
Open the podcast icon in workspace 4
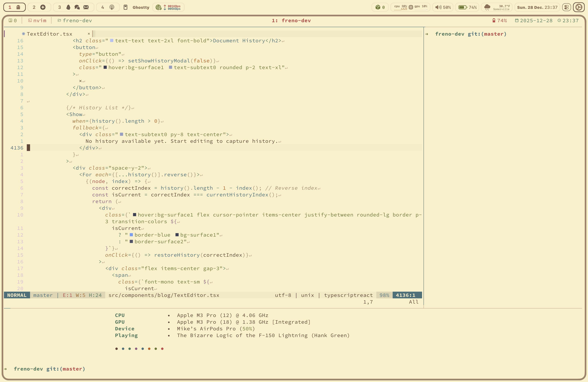(x=112, y=7)
